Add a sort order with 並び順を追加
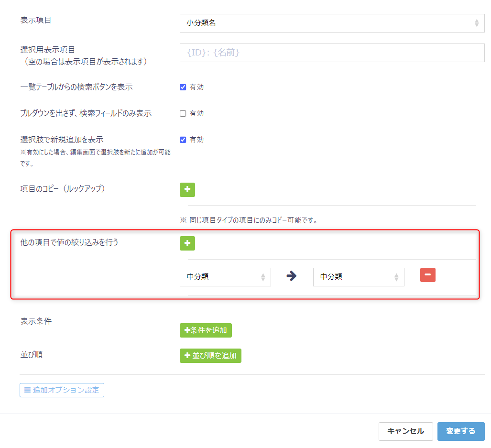 210,356
